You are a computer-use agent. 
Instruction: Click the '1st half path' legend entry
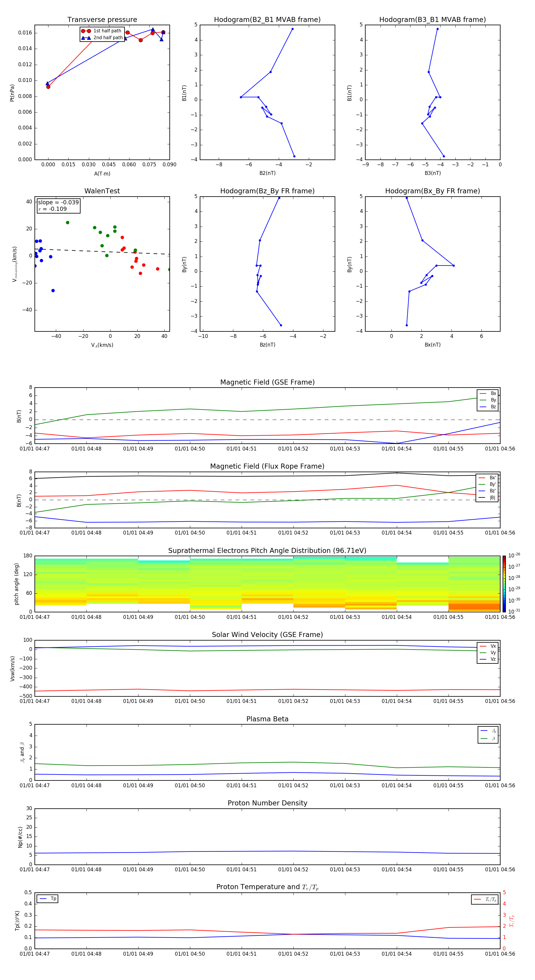(x=101, y=31)
